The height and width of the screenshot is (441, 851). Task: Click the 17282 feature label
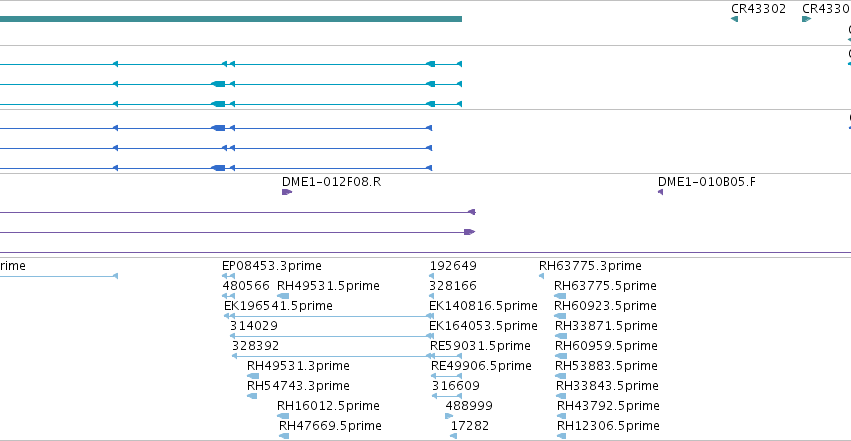469,426
